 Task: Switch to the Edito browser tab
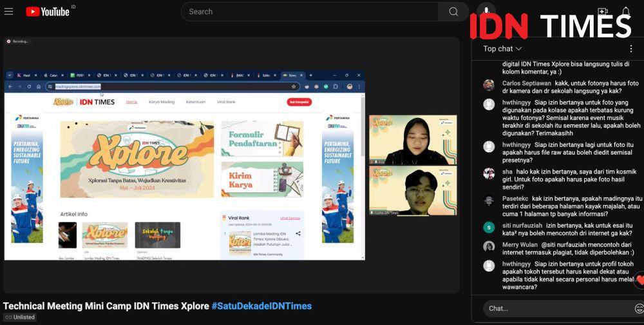click(267, 75)
